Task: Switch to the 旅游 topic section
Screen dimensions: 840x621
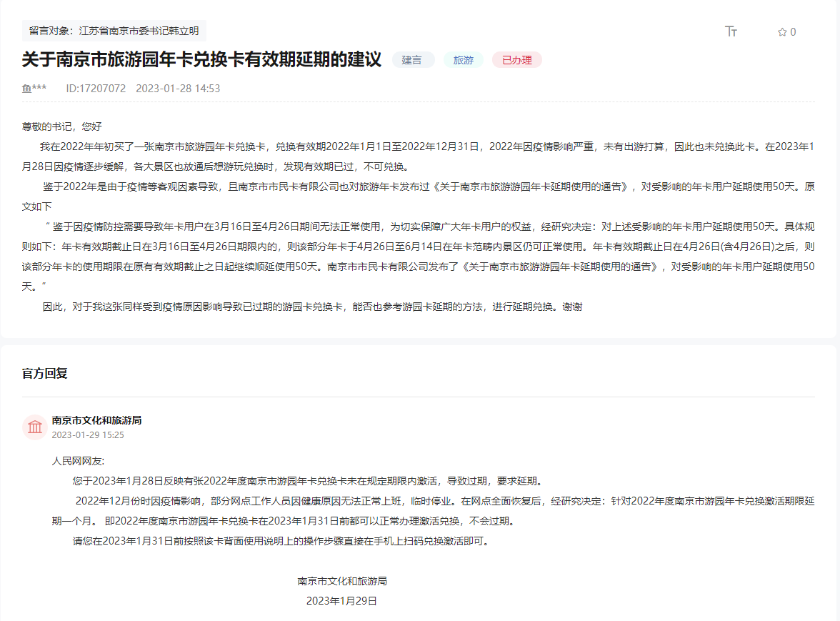Action: 463,60
